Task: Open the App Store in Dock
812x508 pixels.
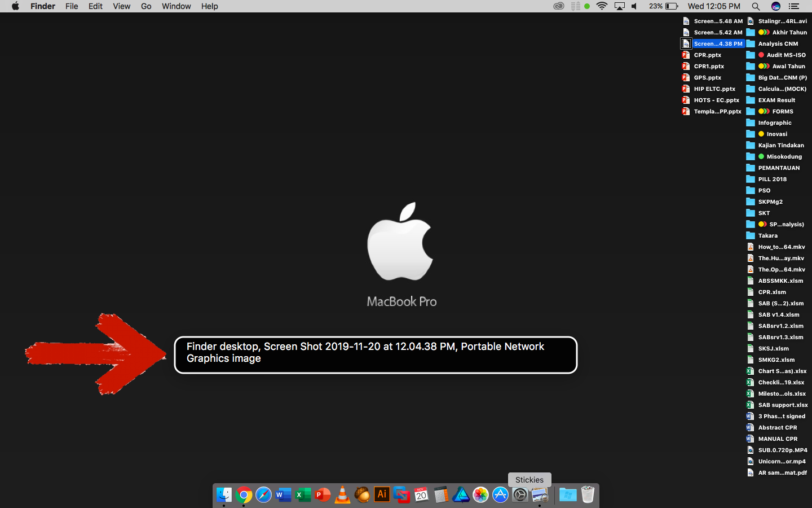Action: point(500,495)
